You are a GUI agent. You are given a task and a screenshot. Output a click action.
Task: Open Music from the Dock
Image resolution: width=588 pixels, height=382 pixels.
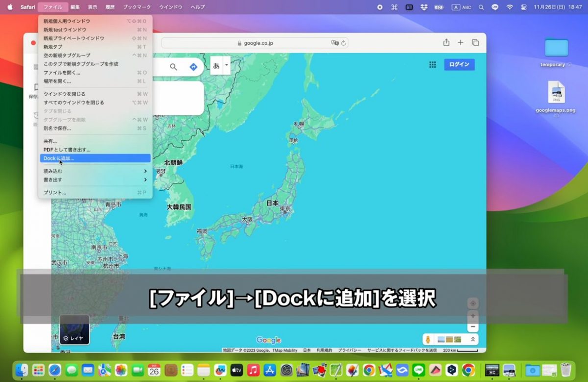[253, 370]
